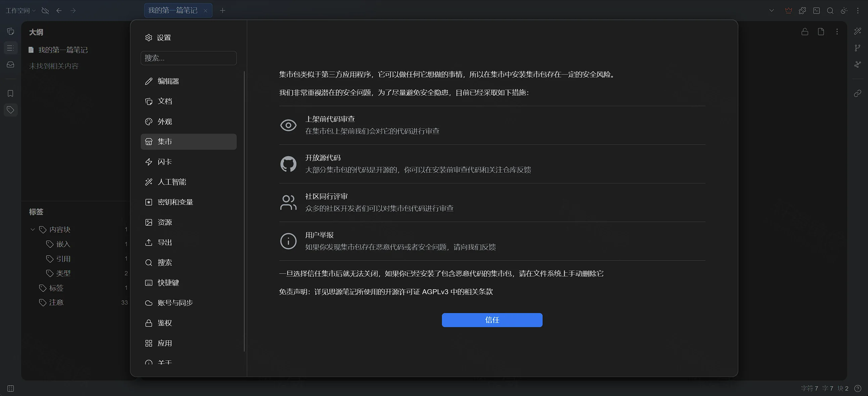Collapse the 内容块 tag tree chevron
The height and width of the screenshot is (396, 868).
pyautogui.click(x=33, y=229)
